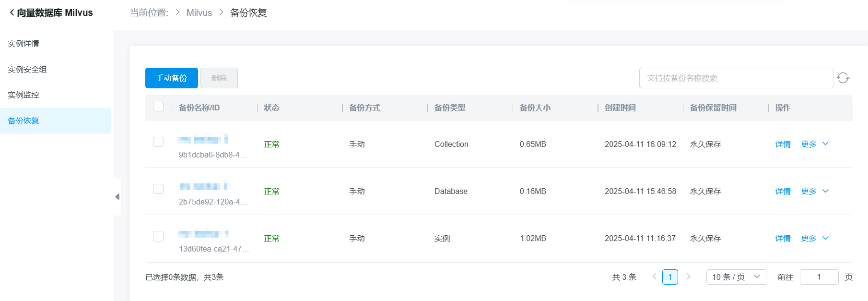Collapse the sidebar with the triangle handle
Image resolution: width=868 pixels, height=301 pixels.
pyautogui.click(x=117, y=197)
